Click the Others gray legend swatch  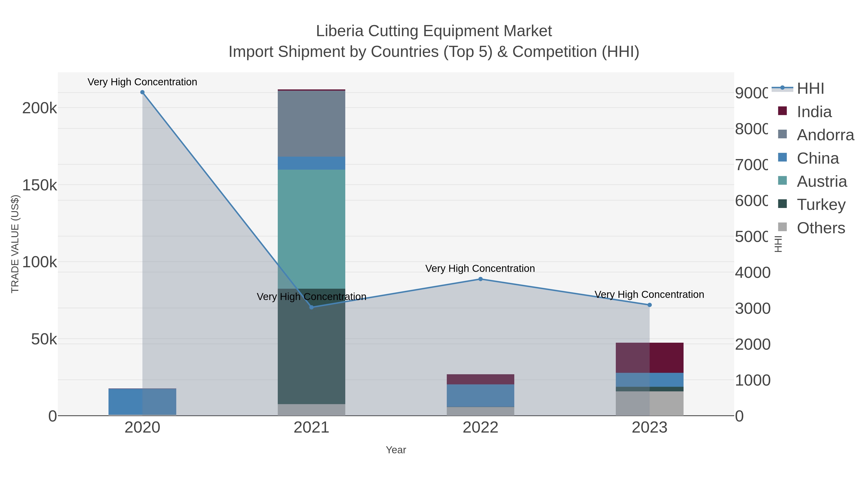tap(782, 227)
